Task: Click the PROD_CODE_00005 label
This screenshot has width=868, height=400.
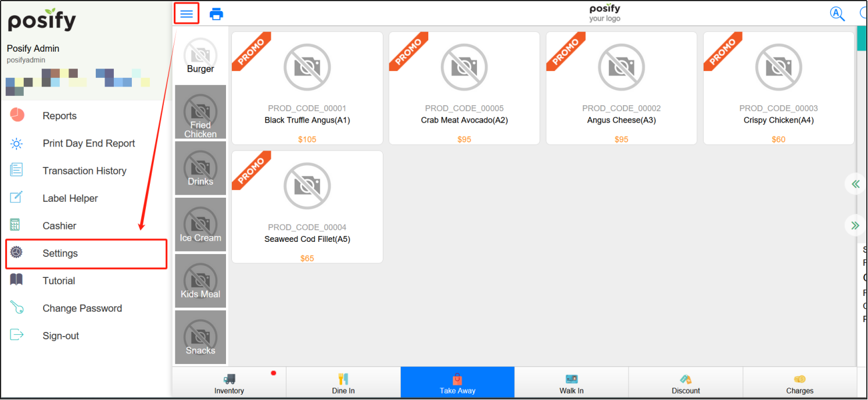Action: click(x=464, y=108)
